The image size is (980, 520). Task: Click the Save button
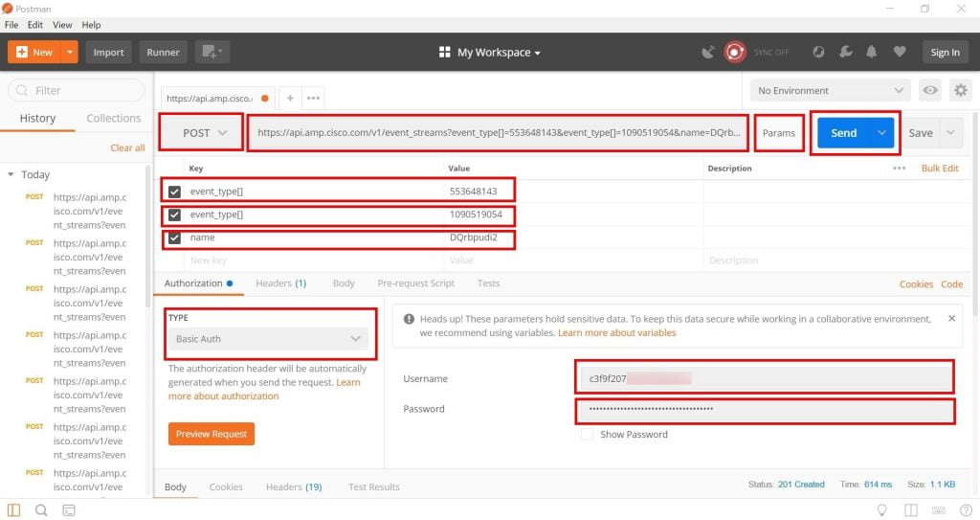point(921,133)
